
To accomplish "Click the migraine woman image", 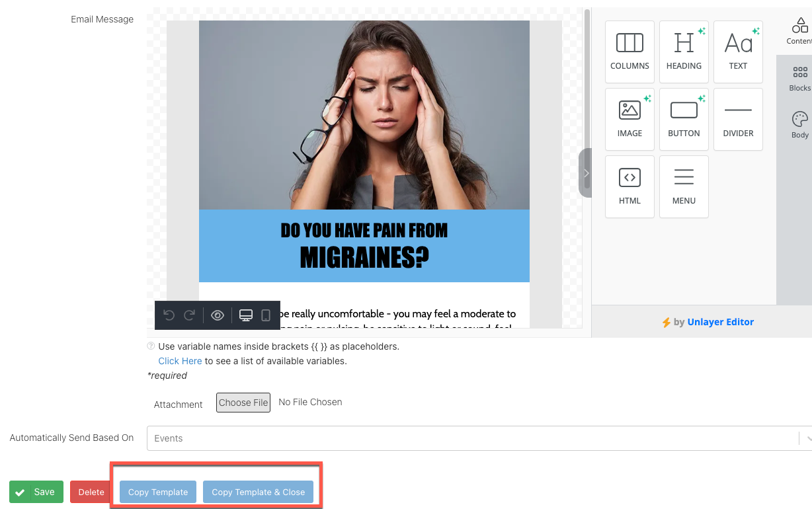I will pos(364,115).
